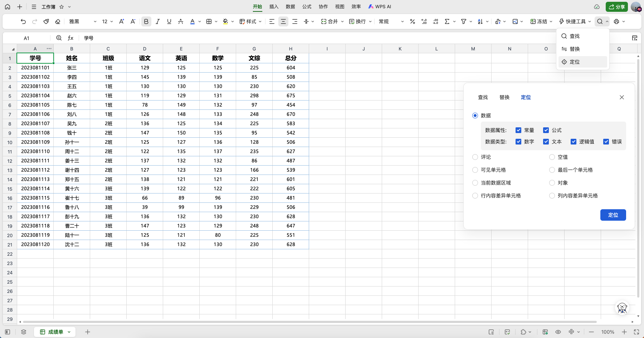The width and height of the screenshot is (644, 338).
Task: Apply Italic formatting icon
Action: pyautogui.click(x=157, y=21)
